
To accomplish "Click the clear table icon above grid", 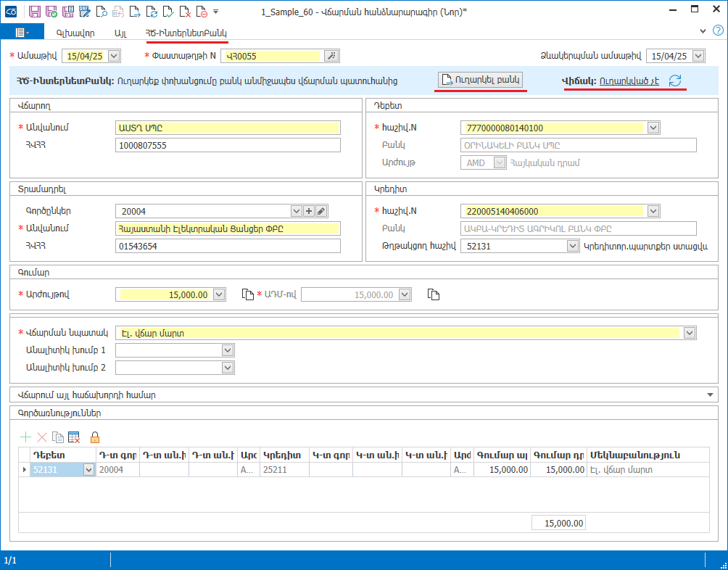I will tap(74, 437).
